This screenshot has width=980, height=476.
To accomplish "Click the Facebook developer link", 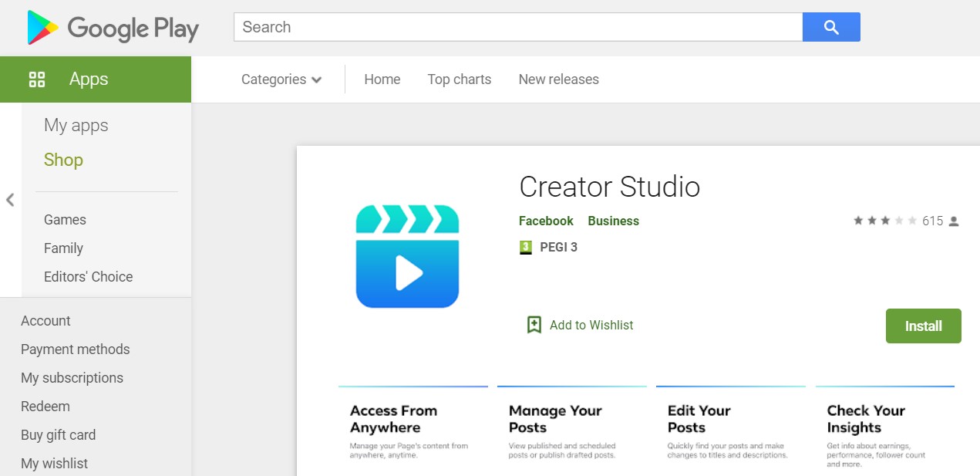I will 546,221.
